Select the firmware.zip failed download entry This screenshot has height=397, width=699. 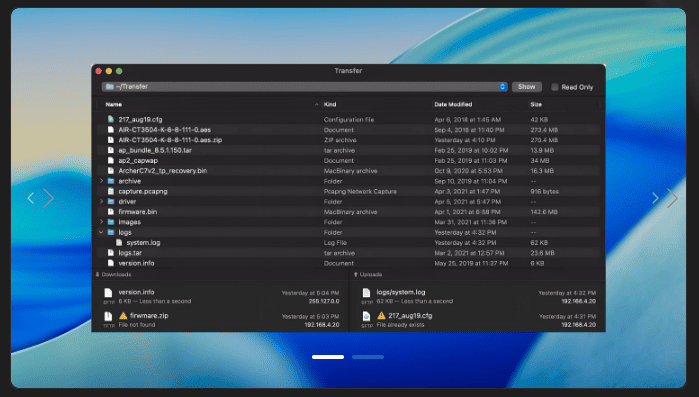pyautogui.click(x=221, y=320)
